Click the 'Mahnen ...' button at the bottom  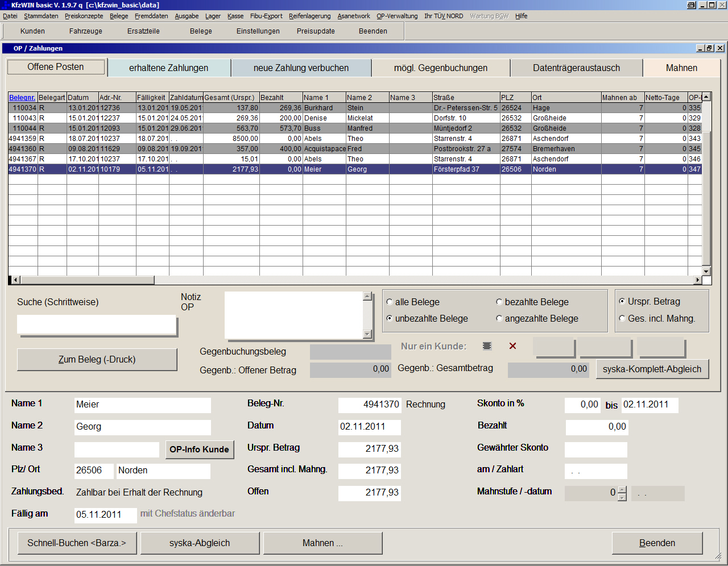(x=322, y=543)
